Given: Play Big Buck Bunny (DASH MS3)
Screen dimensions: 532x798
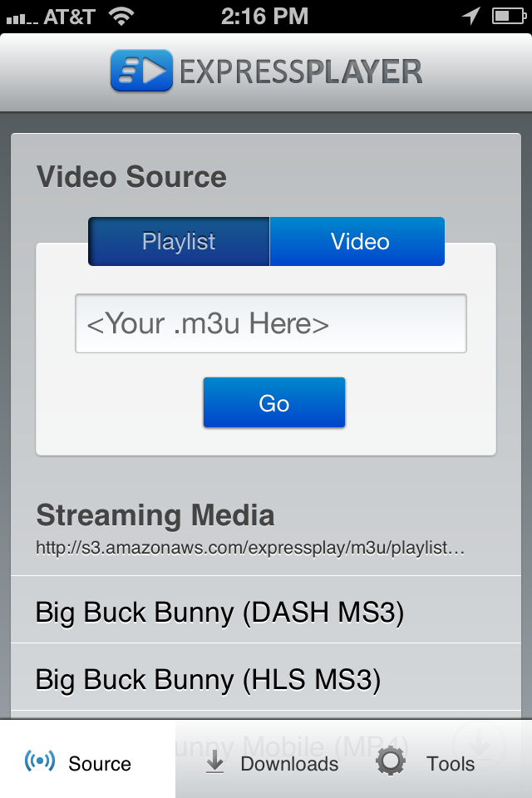Looking at the screenshot, I should point(220,613).
